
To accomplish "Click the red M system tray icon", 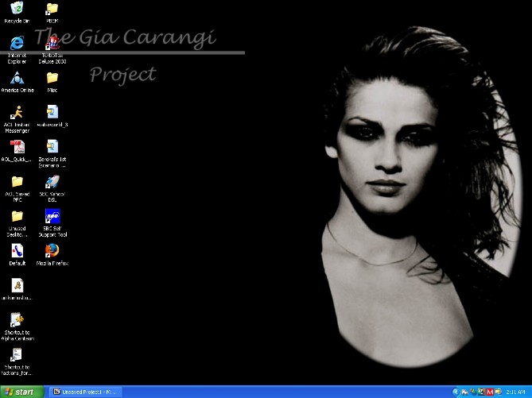I will tap(491, 392).
